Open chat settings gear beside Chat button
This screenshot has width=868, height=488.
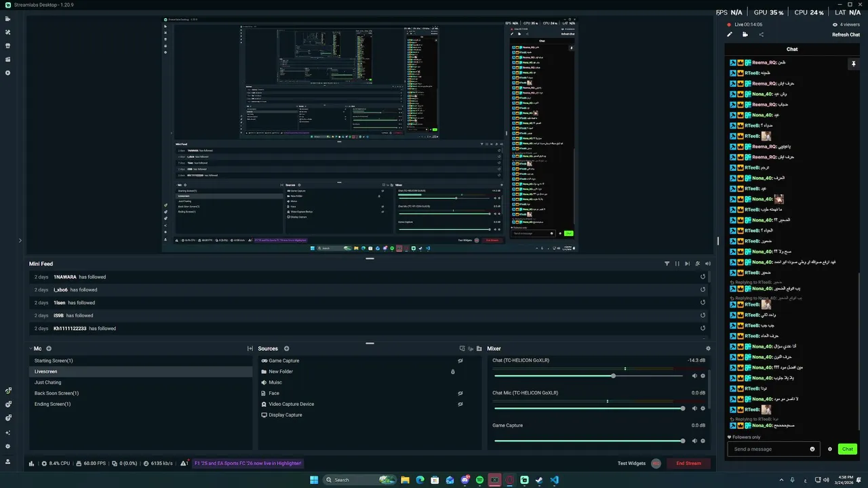click(829, 449)
